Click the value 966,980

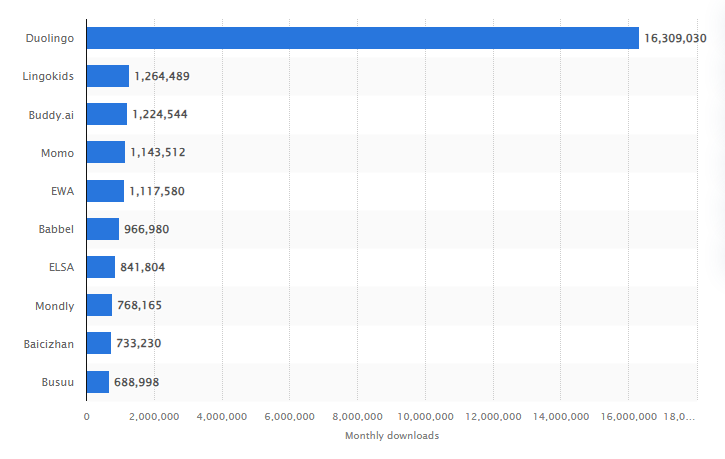coord(147,229)
